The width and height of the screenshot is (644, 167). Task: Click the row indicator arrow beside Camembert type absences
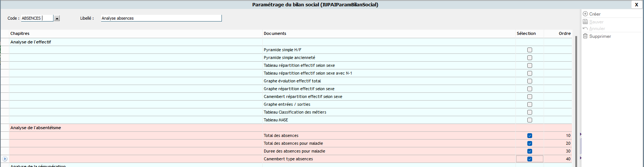5,159
